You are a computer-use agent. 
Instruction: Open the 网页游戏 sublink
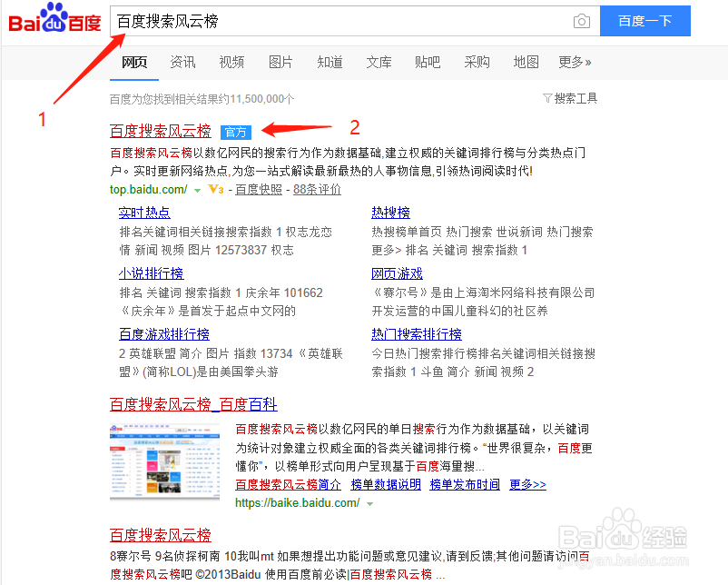pyautogui.click(x=397, y=273)
